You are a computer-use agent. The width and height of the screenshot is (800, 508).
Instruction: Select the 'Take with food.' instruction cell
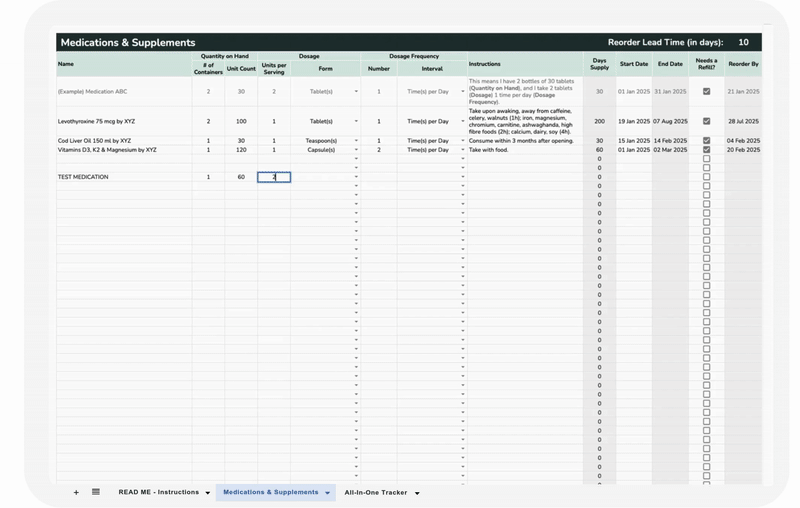(x=526, y=150)
